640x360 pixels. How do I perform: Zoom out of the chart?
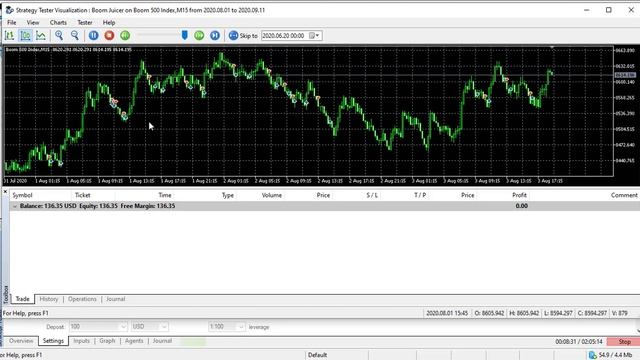(75, 36)
